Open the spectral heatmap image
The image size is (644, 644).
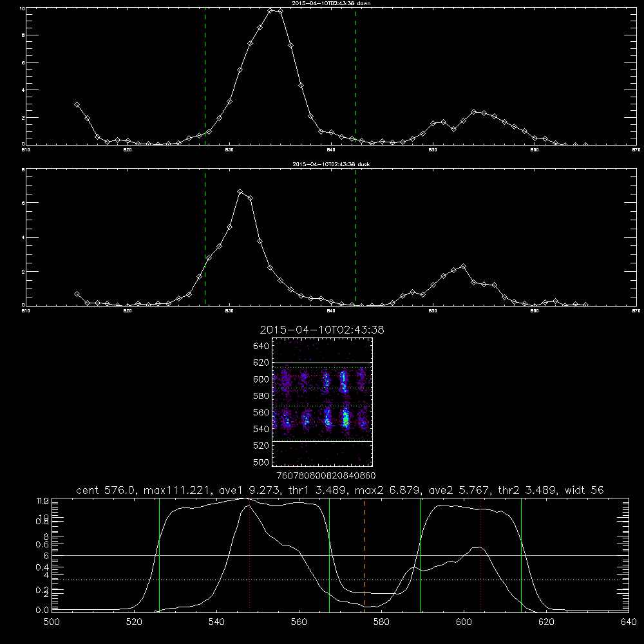coord(323,402)
